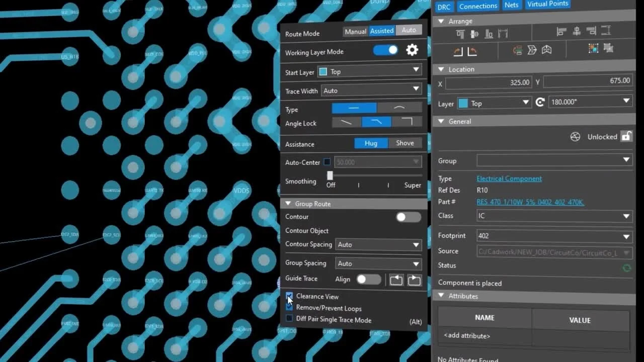Click the rotate clockwise icon
The width and height of the screenshot is (644, 362).
click(x=472, y=51)
